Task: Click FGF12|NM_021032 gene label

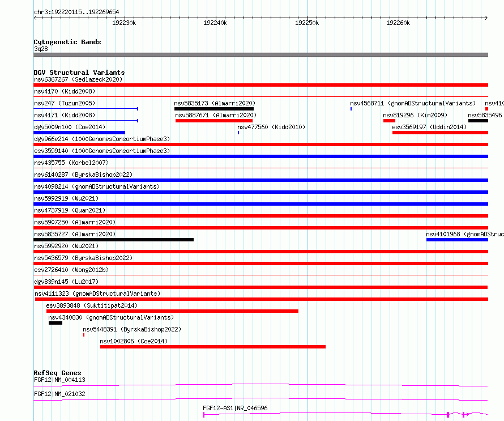Action: (59, 394)
